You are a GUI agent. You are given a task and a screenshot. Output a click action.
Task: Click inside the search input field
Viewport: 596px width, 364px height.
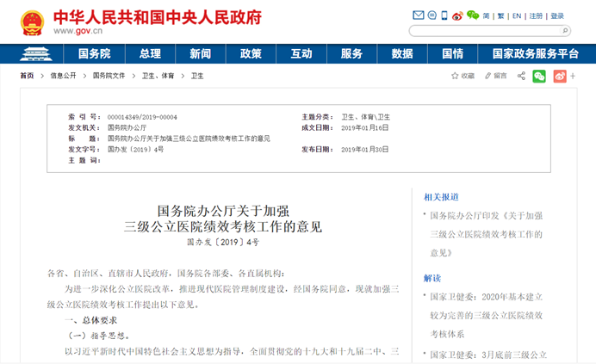pos(482,31)
